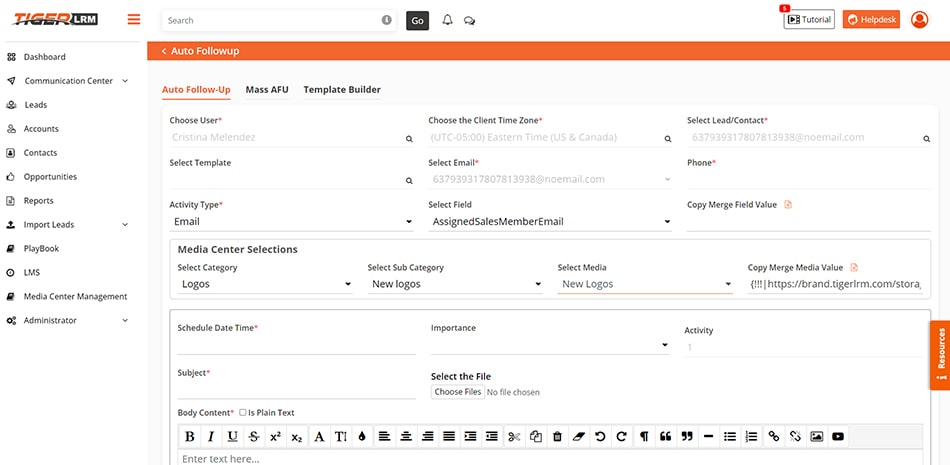Toggle bold formatting in the editor
The height and width of the screenshot is (465, 950).
[189, 436]
